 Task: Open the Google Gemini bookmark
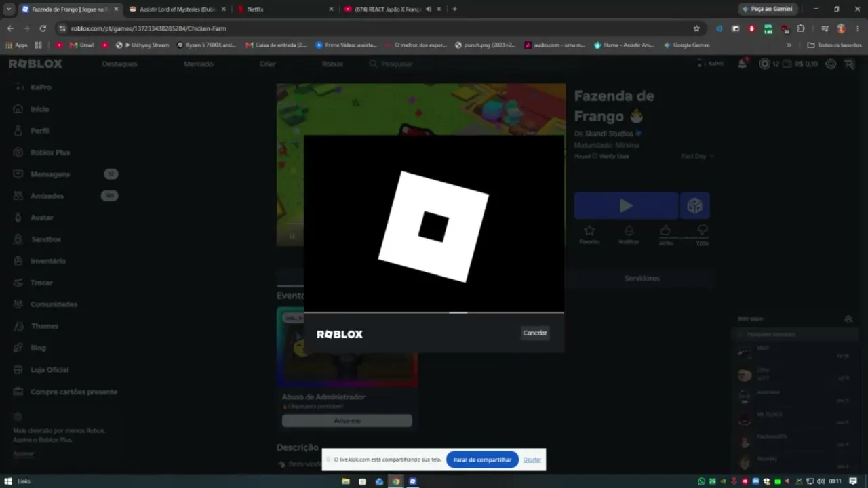686,45
